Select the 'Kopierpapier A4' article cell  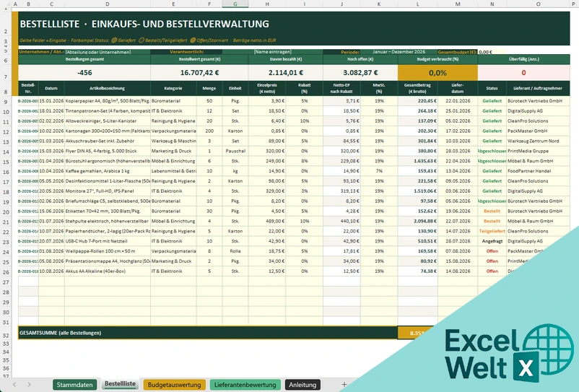(107, 101)
